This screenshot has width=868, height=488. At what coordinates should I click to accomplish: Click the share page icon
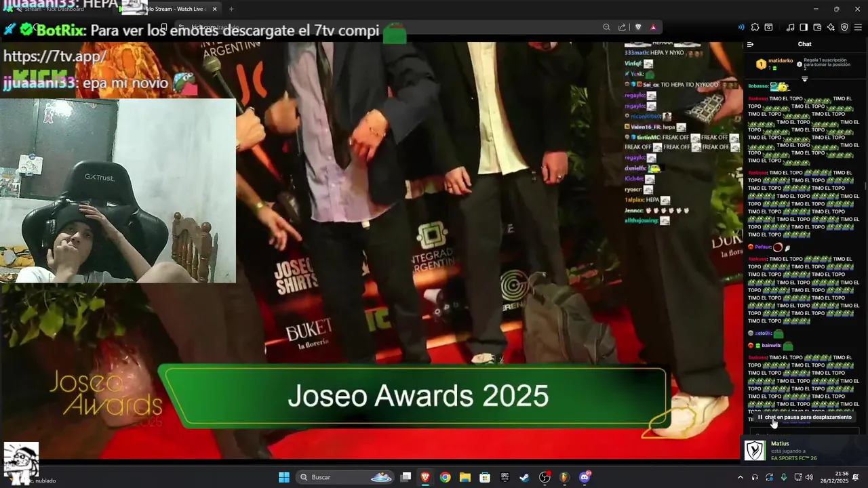coord(622,27)
